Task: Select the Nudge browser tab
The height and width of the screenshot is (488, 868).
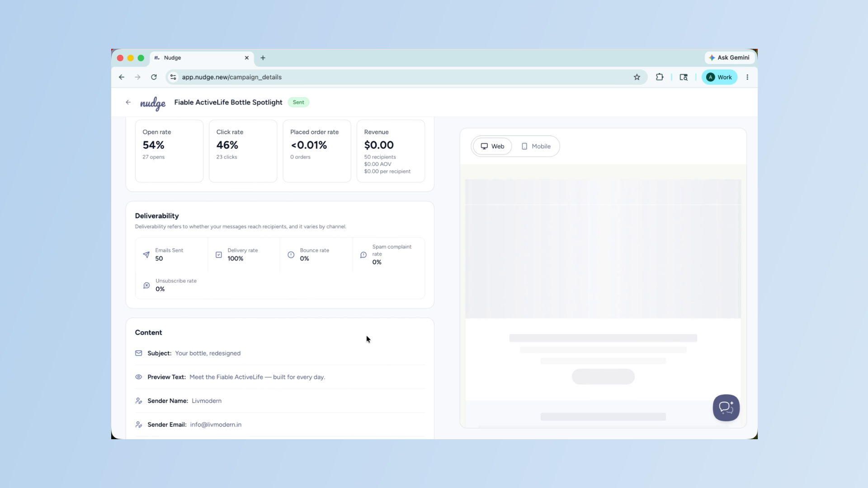Action: tap(202, 58)
